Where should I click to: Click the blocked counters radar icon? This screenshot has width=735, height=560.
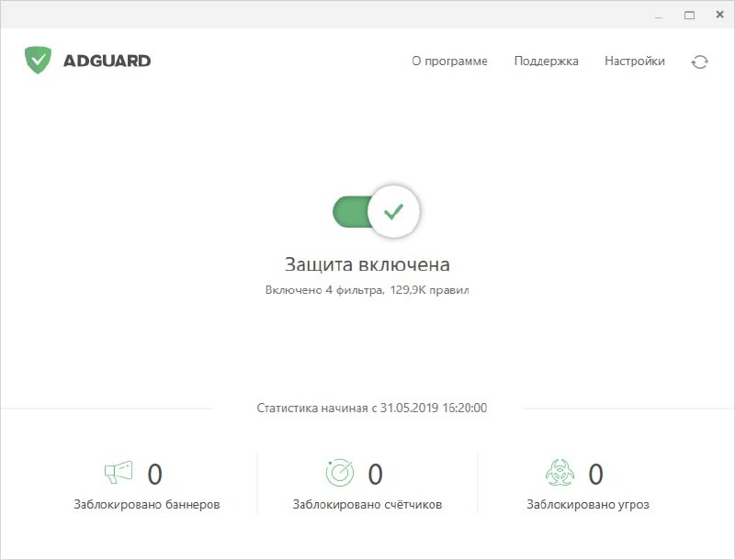click(x=339, y=473)
